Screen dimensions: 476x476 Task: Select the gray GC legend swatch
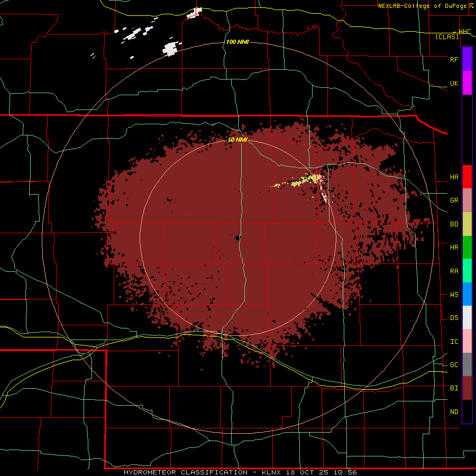[467, 364]
